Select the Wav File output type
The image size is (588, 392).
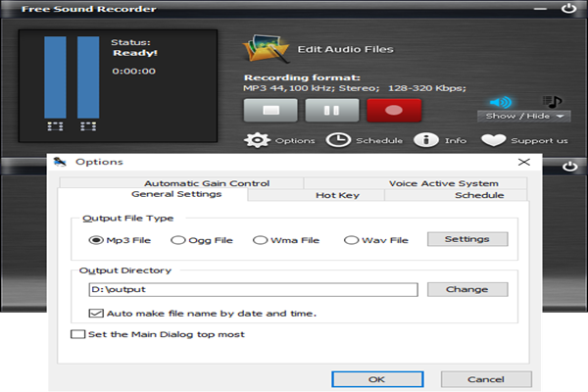click(x=352, y=239)
